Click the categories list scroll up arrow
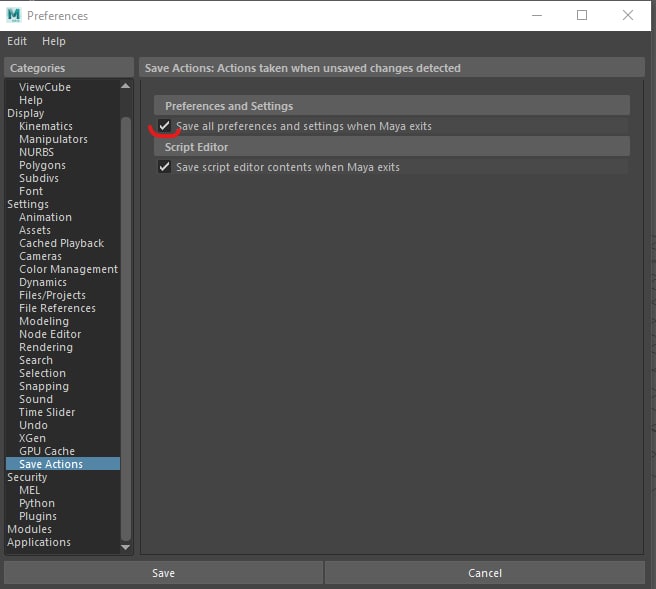 point(126,86)
